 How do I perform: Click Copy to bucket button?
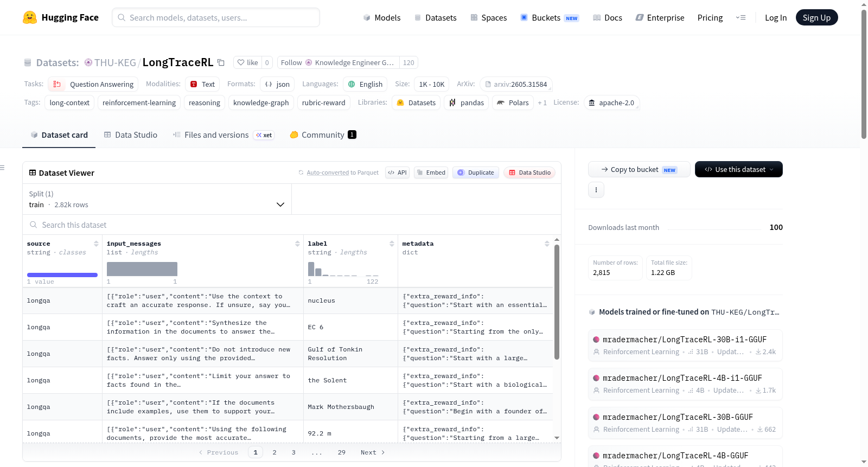(x=639, y=169)
